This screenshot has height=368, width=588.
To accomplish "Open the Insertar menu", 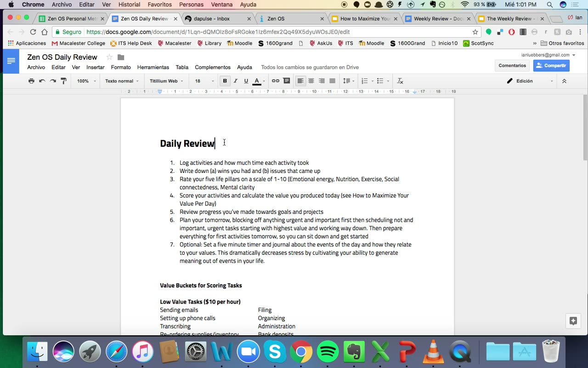I will coord(96,67).
